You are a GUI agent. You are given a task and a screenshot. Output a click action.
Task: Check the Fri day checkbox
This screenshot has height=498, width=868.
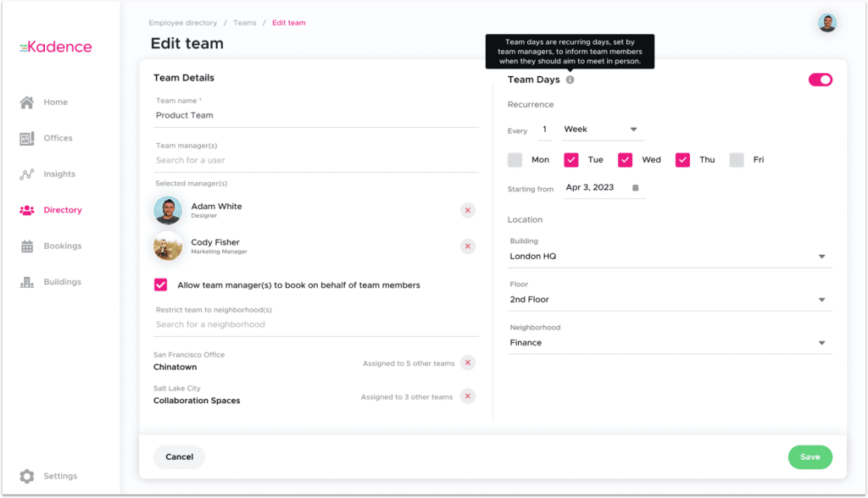(737, 160)
